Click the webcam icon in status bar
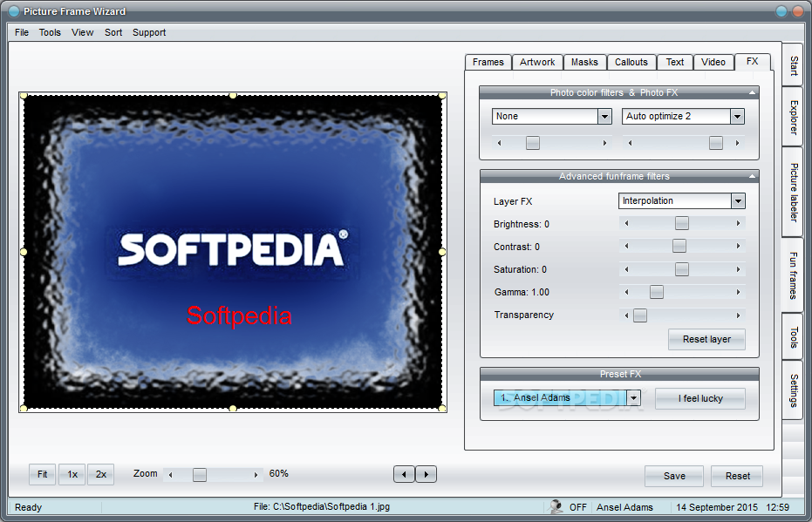 point(556,506)
